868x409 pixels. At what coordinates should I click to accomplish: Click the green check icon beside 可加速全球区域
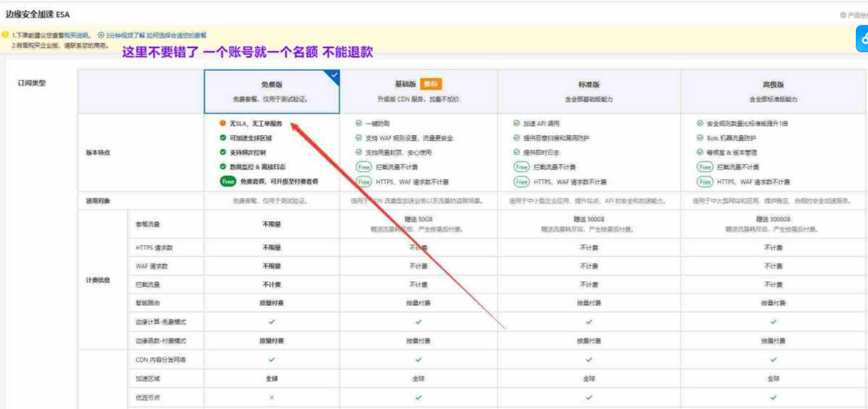[x=223, y=138]
